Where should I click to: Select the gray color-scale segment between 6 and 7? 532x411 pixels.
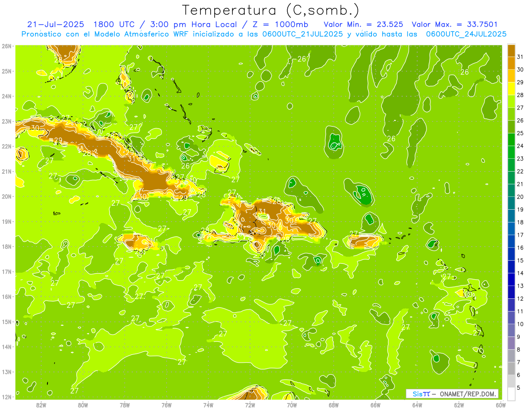click(x=511, y=368)
